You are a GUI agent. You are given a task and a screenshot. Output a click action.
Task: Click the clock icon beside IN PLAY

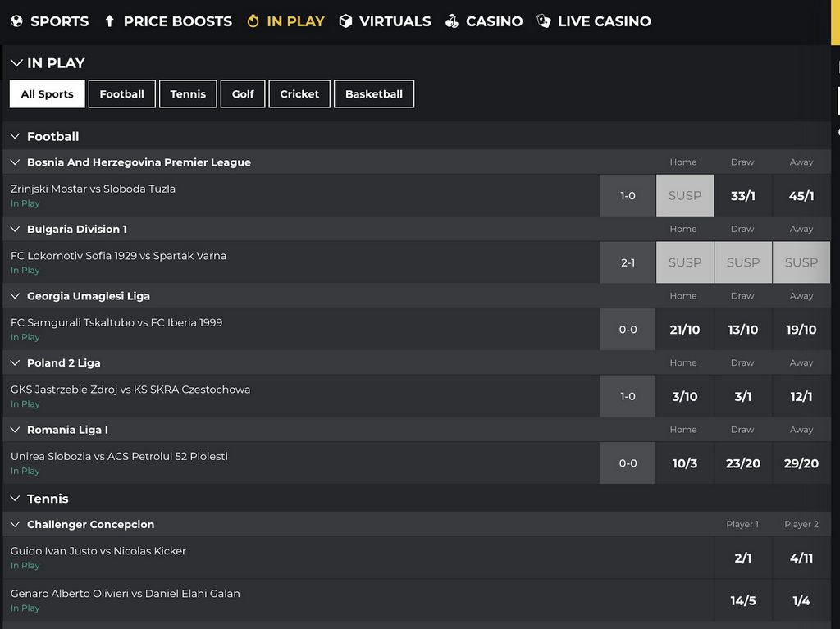[252, 21]
